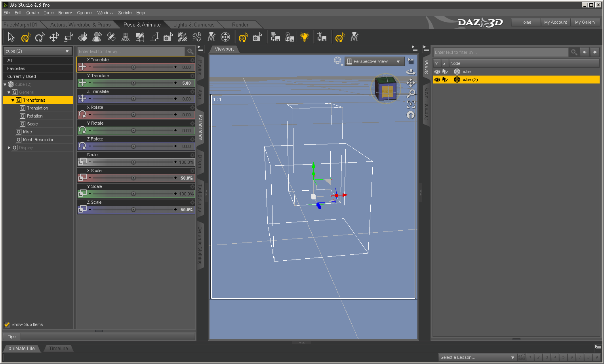
Task: Open the Perspective View camera dropdown
Action: pyautogui.click(x=375, y=61)
